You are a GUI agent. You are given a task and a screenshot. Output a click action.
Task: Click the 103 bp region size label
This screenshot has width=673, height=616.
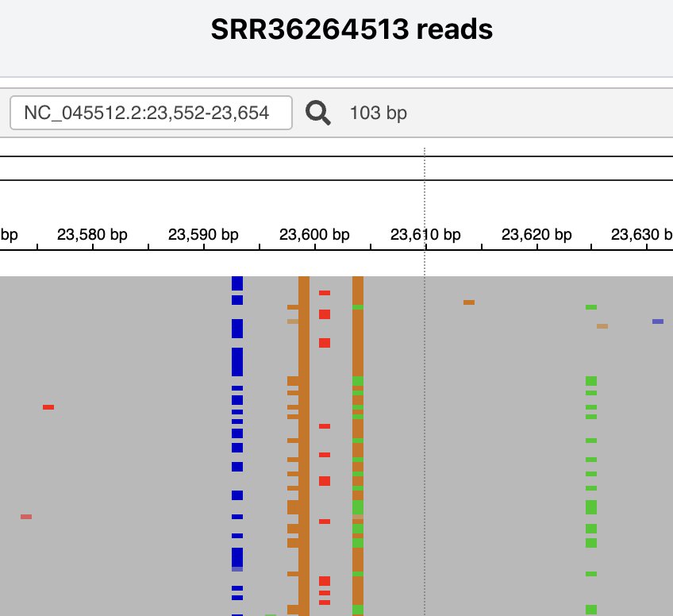pyautogui.click(x=378, y=113)
